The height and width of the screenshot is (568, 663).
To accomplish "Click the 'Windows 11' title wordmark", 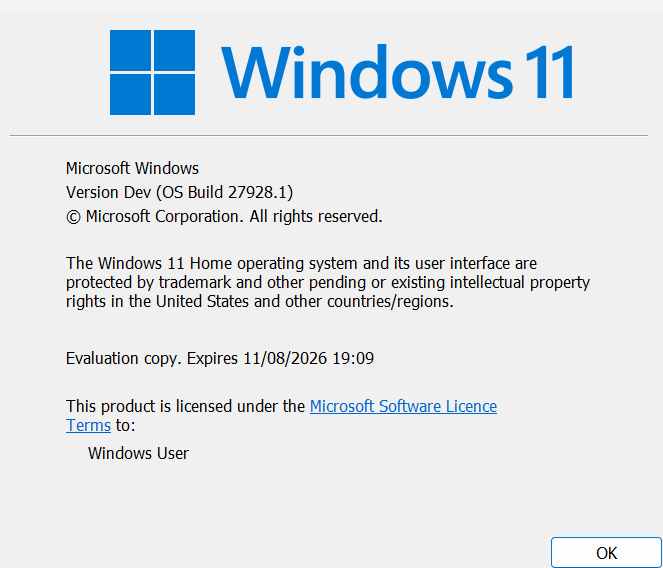I will [x=397, y=72].
